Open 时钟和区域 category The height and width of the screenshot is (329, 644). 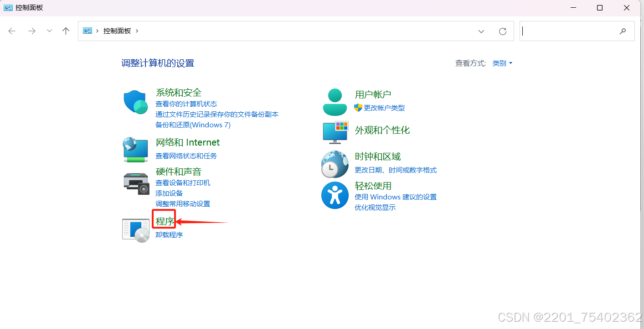[x=378, y=157]
